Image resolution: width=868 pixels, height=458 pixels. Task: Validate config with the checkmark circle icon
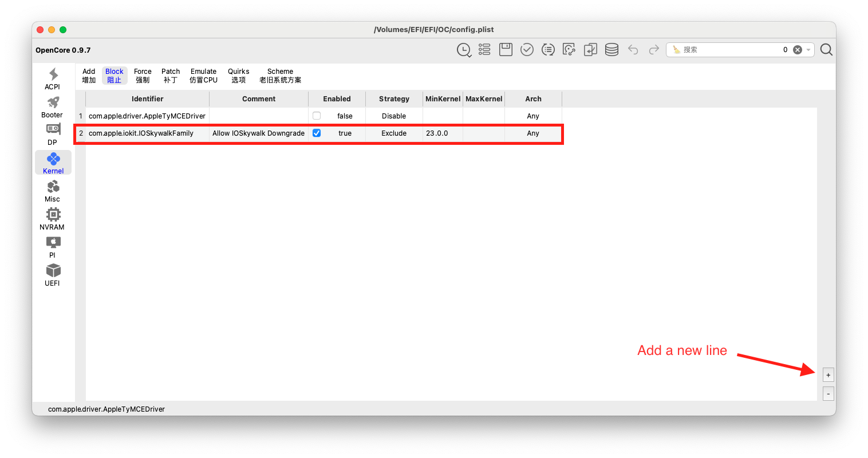pos(527,50)
